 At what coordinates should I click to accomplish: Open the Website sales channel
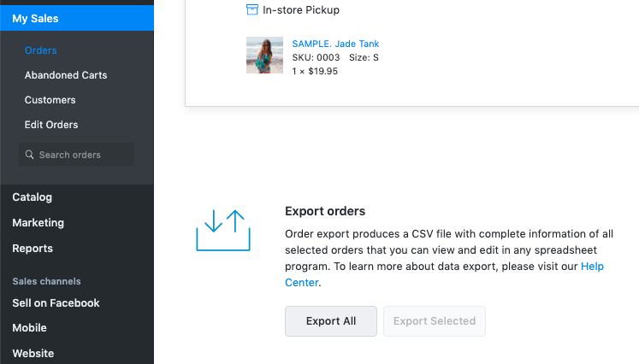click(x=33, y=353)
